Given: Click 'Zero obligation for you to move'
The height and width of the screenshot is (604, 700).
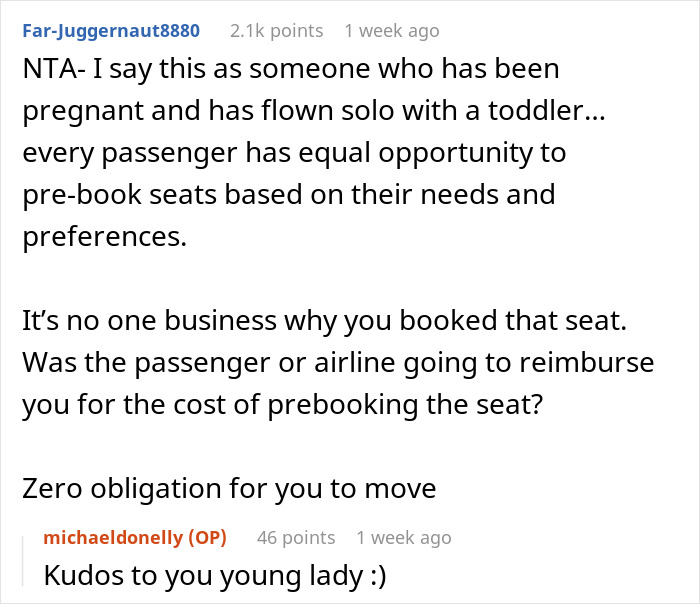Looking at the screenshot, I should (228, 489).
